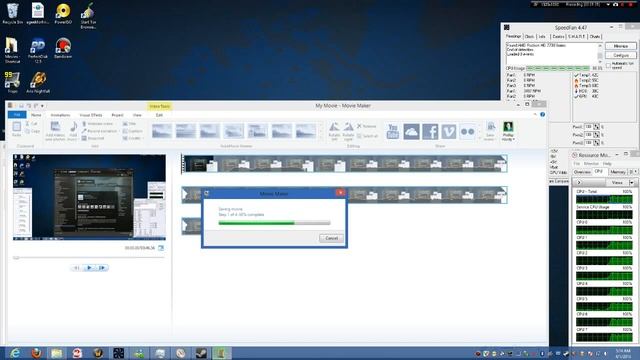
Task: Click Webcam video in ribbon
Action: 97,124
